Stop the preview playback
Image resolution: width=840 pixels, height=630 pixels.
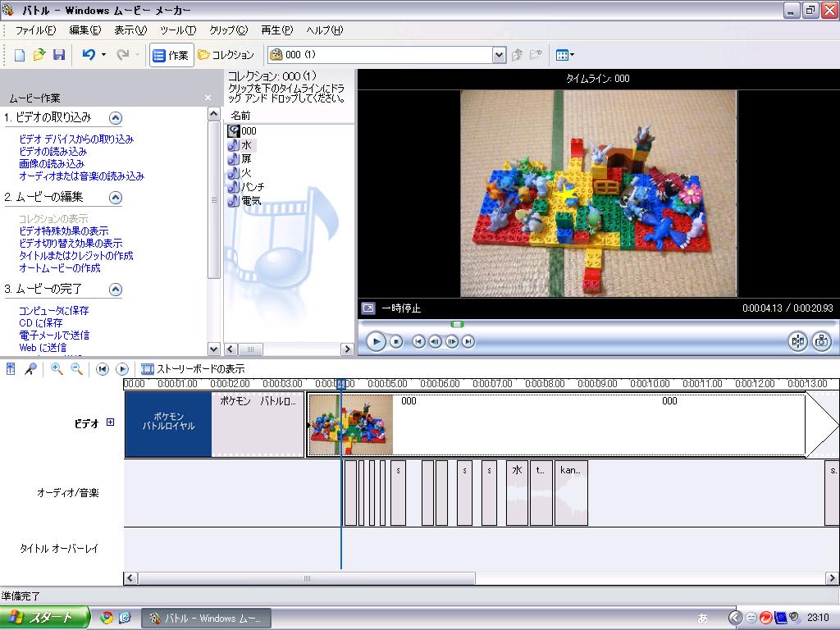coord(396,341)
